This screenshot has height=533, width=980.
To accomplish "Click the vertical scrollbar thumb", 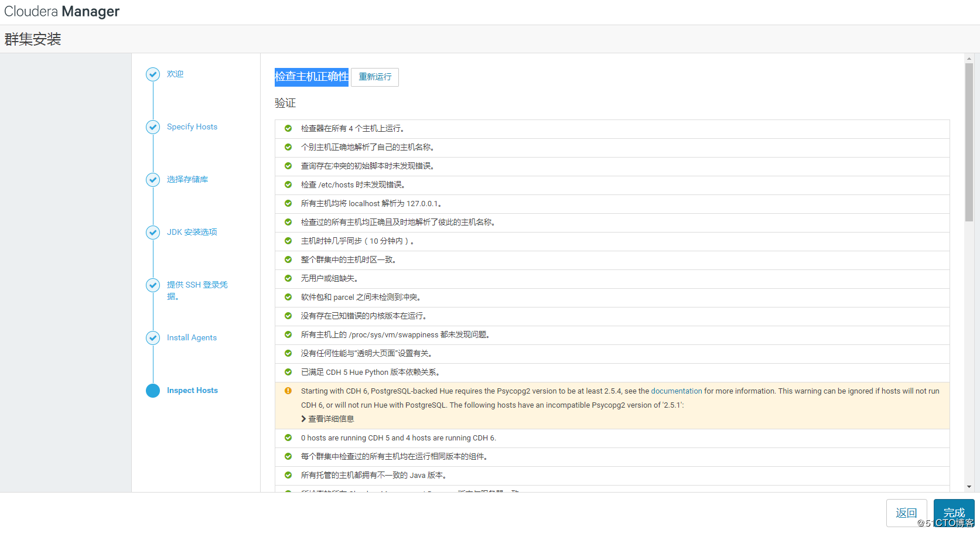I will click(x=969, y=142).
